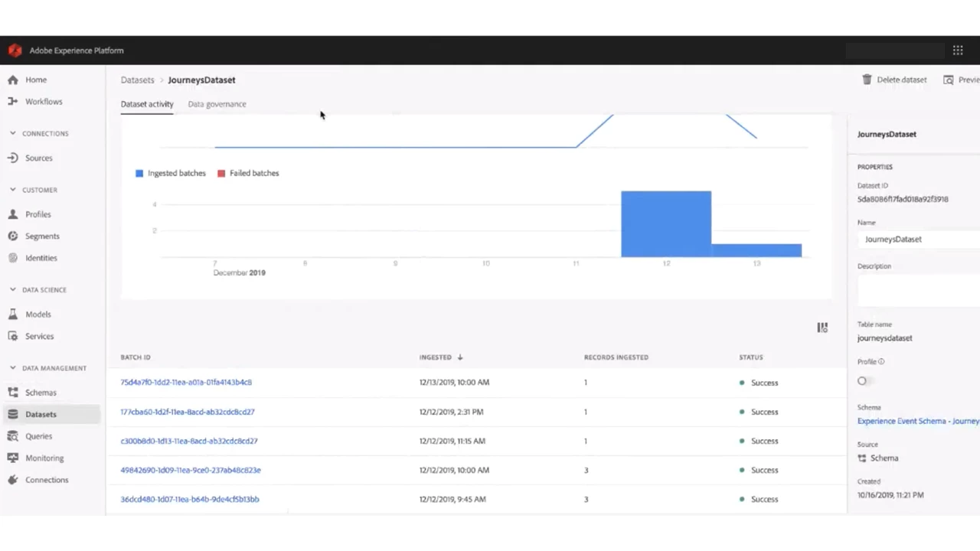Select the Dataset ID value text
980x551 pixels.
pyautogui.click(x=903, y=199)
